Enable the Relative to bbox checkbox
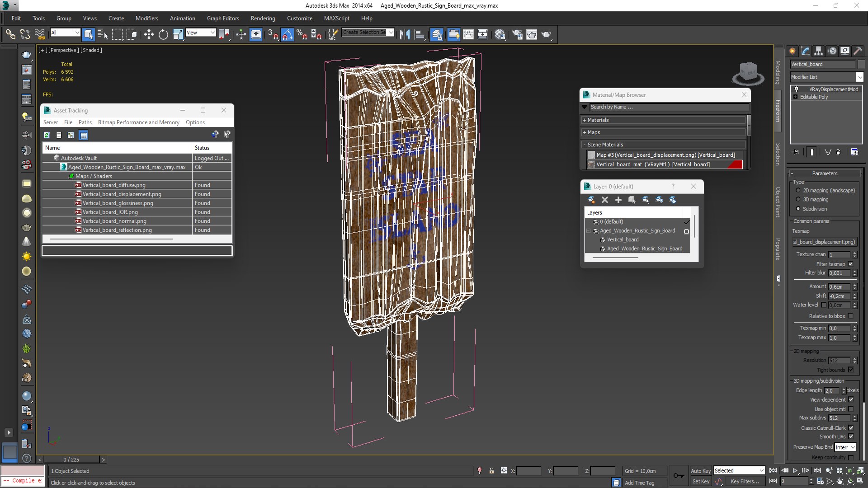Image resolution: width=868 pixels, height=488 pixels. (x=851, y=316)
